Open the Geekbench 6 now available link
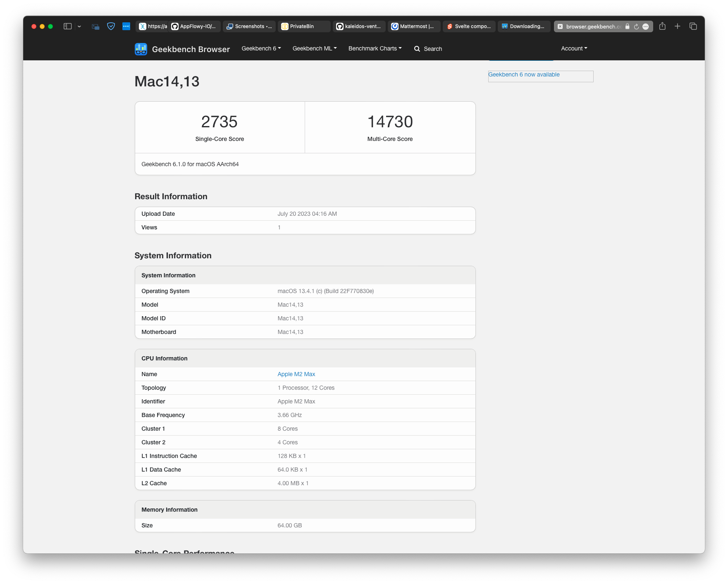Screen dimensions: 728x584 tap(524, 74)
